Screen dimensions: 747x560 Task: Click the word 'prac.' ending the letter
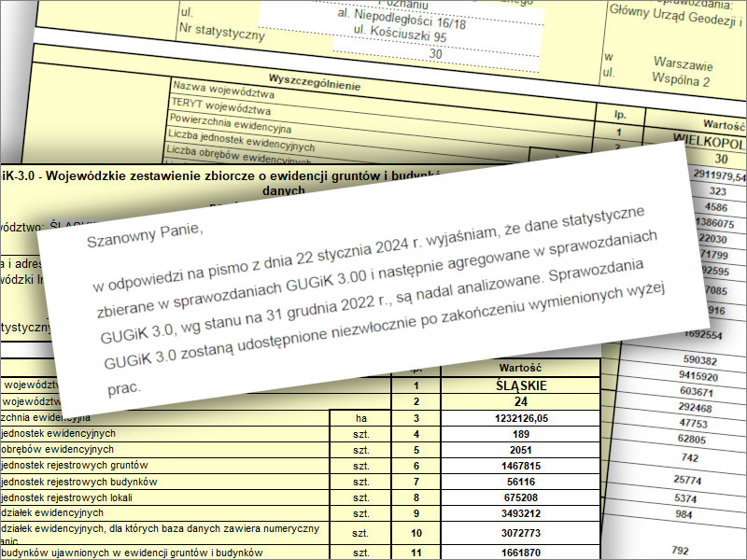(124, 388)
